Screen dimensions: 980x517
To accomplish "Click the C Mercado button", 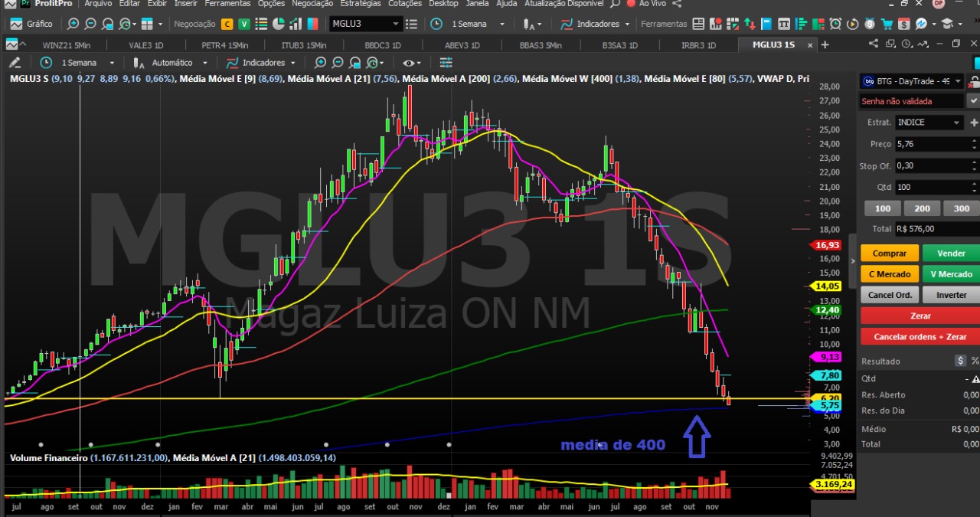I will (x=889, y=274).
